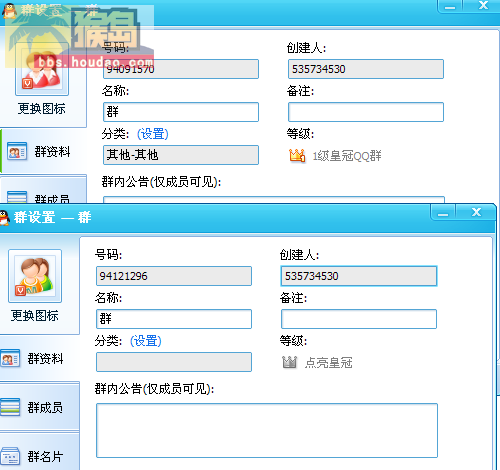Viewport: 500px width, 470px height.
Task: Click 点亮皇冠 link in front window
Action: pos(328,363)
